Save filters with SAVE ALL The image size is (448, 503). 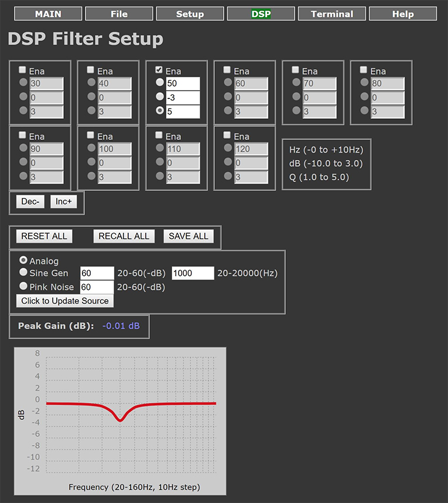188,236
